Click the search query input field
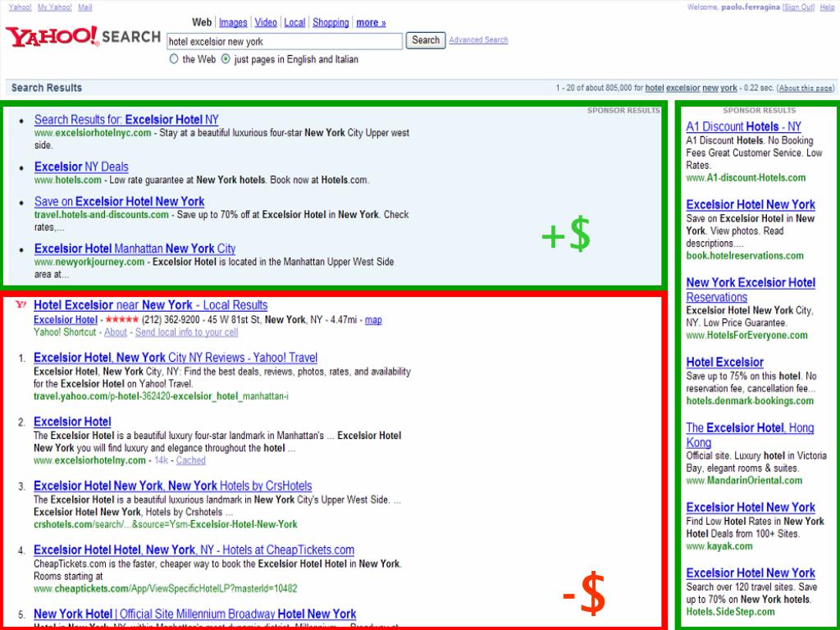 click(285, 41)
